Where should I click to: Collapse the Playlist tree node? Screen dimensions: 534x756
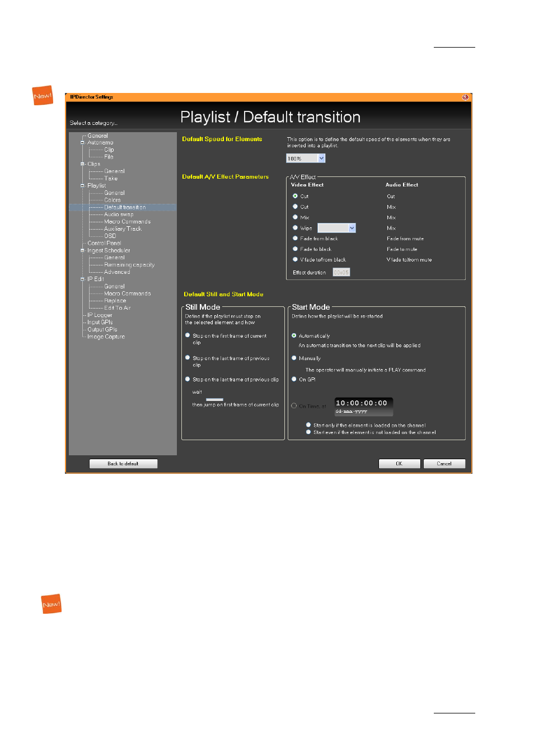point(82,185)
